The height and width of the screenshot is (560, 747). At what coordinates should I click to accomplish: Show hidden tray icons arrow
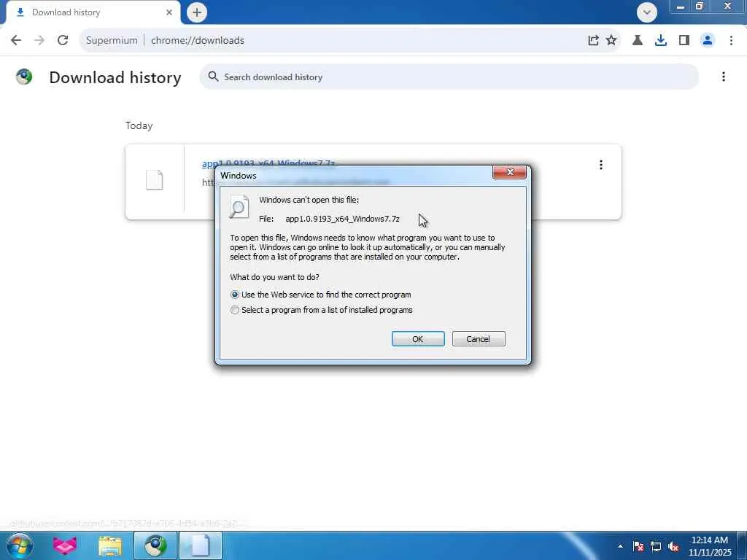(620, 546)
